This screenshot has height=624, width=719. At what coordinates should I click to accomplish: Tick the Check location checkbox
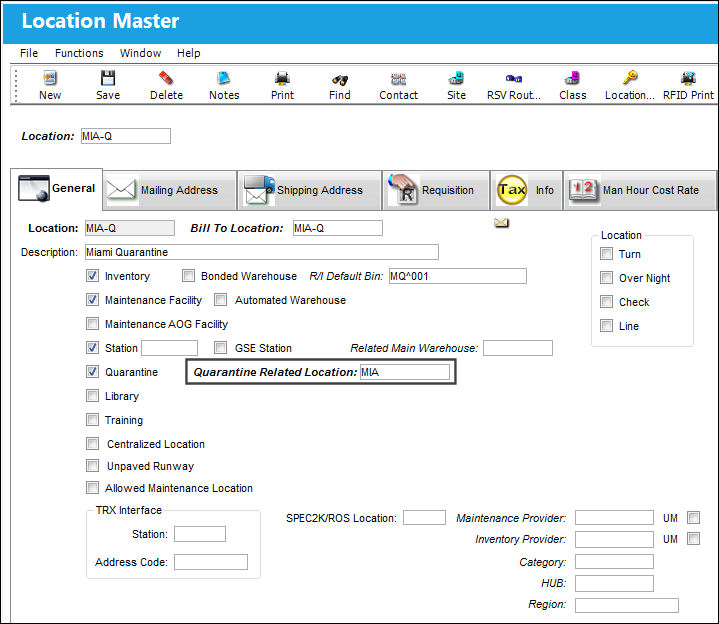coord(606,302)
